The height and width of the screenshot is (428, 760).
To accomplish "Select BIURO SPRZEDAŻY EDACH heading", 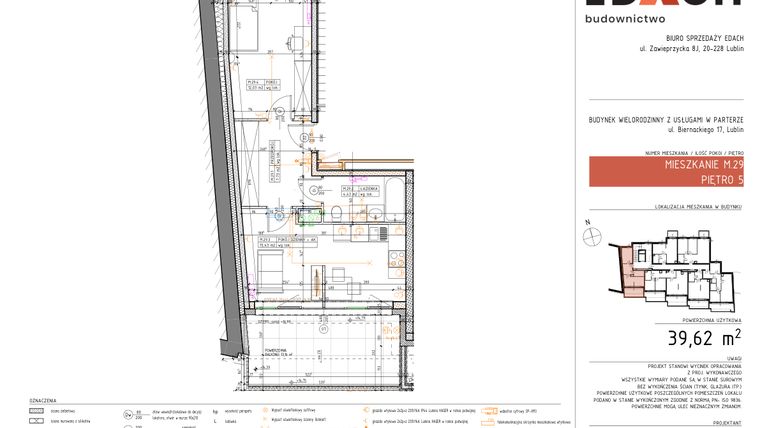I will click(x=705, y=38).
